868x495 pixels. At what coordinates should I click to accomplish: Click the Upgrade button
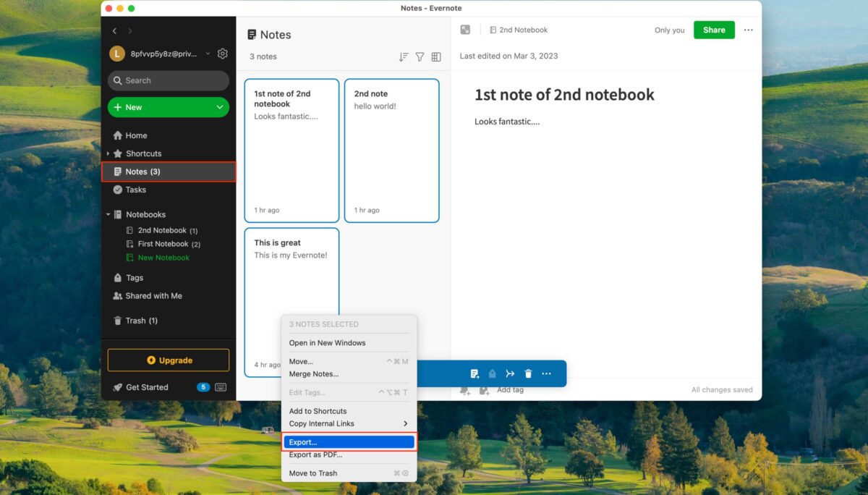[x=169, y=360]
